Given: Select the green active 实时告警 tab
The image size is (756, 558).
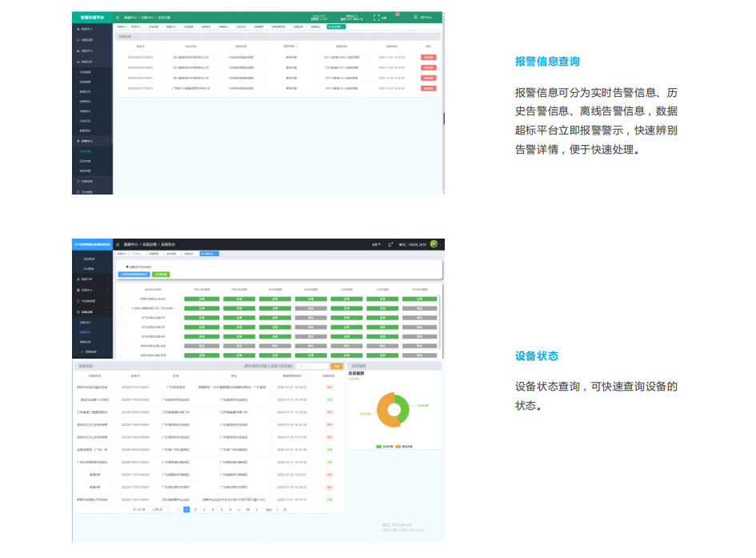Looking at the screenshot, I should (336, 26).
